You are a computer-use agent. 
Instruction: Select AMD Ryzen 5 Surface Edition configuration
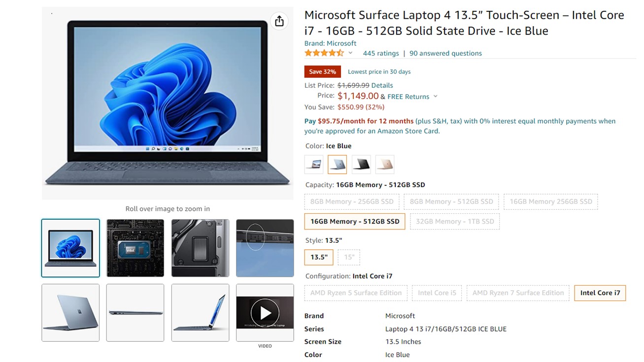point(356,293)
